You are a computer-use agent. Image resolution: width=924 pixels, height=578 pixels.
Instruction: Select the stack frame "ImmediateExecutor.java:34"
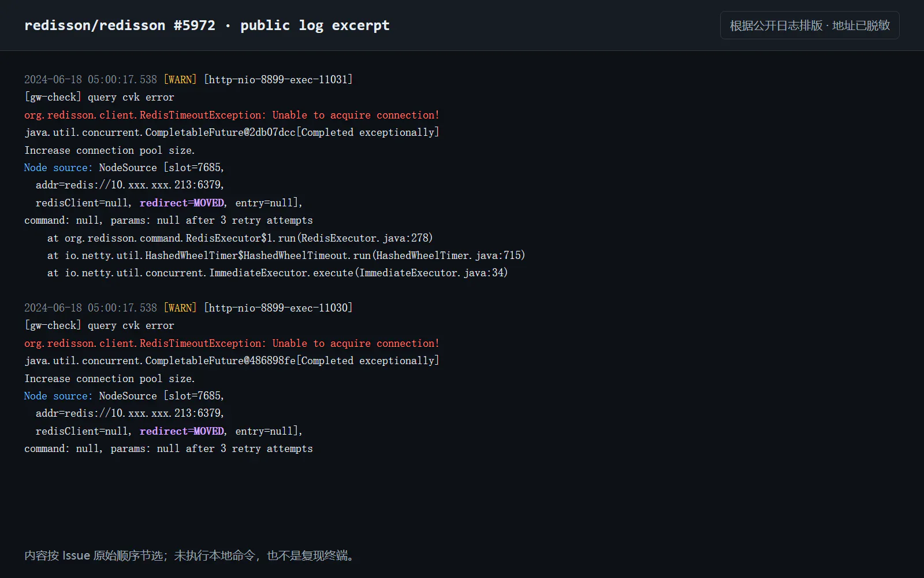(x=277, y=273)
